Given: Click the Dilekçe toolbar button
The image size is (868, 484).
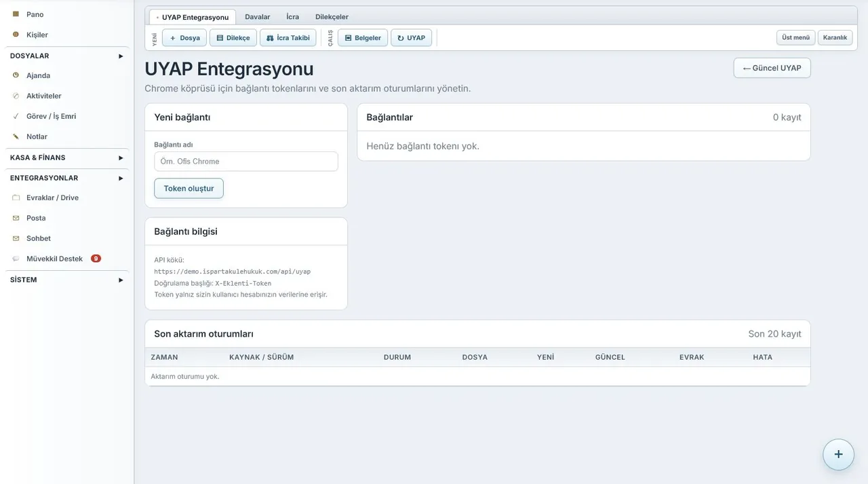Looking at the screenshot, I should pyautogui.click(x=233, y=38).
